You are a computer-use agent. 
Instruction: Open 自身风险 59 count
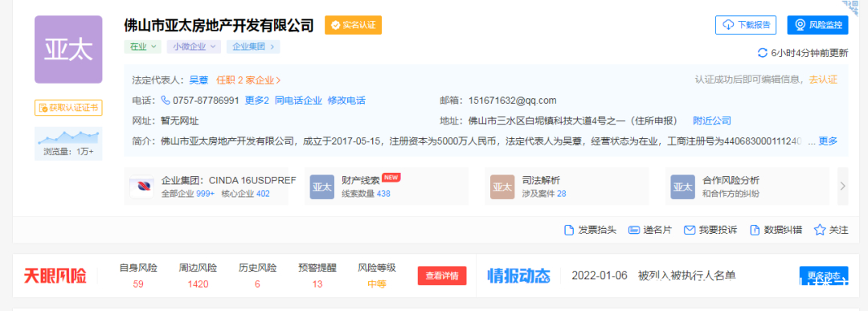pyautogui.click(x=138, y=284)
